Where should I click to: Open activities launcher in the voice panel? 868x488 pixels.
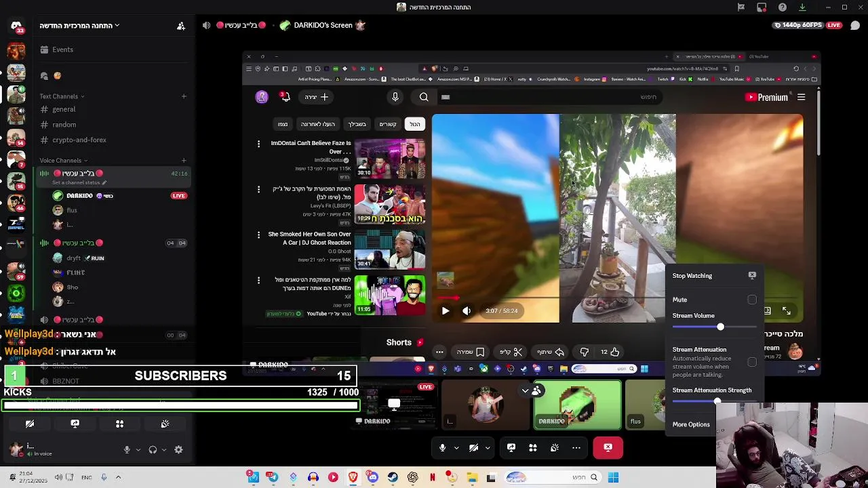(x=119, y=424)
